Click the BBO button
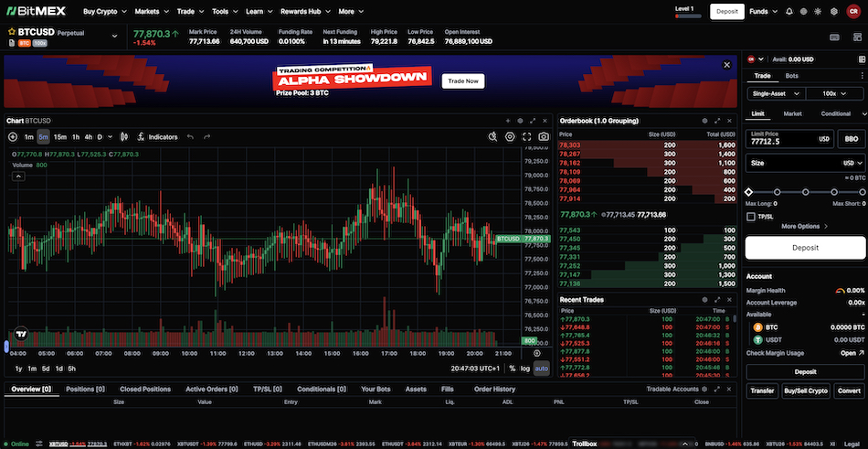 click(852, 139)
